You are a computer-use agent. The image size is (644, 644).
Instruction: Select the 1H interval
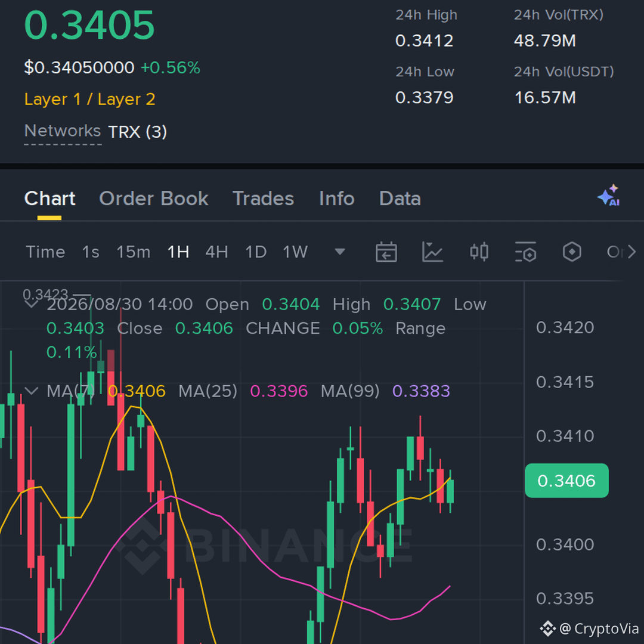click(x=178, y=252)
